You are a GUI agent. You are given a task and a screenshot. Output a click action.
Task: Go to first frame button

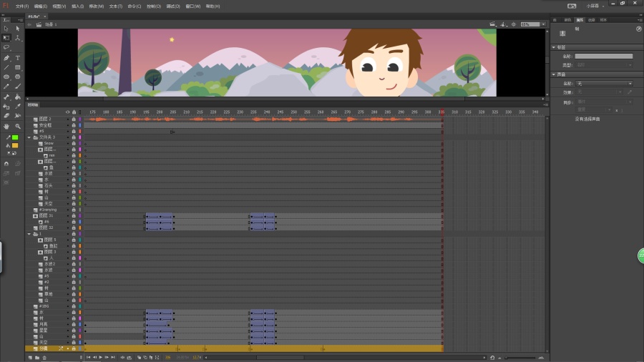(88, 358)
